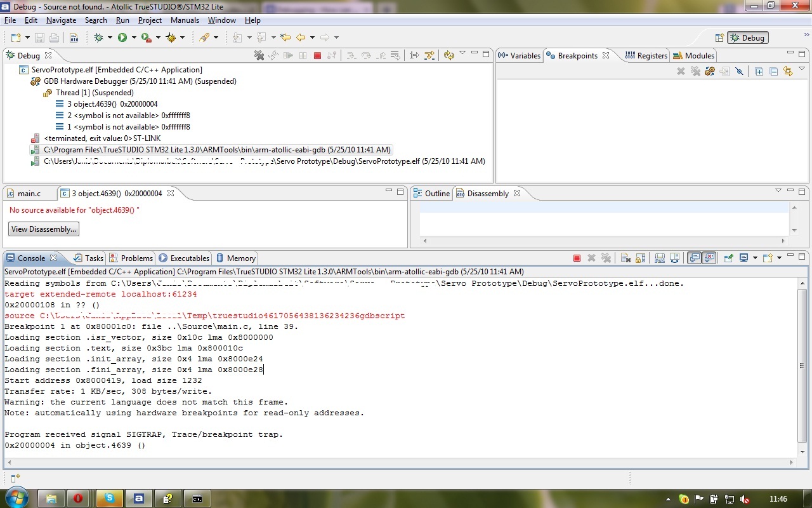Viewport: 812px width, 508px height.
Task: Open Display Selected Console dropdown
Action: click(754, 258)
